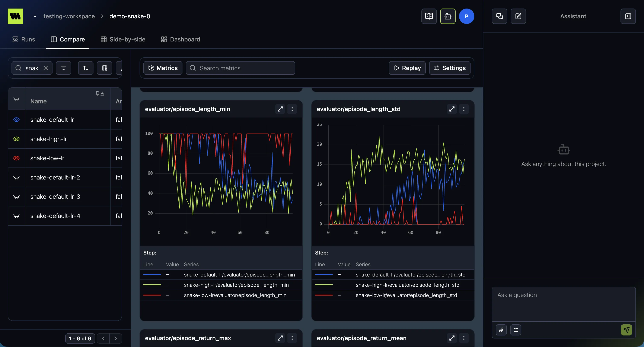Expand the episode_length_min chart to fullscreen
The image size is (644, 347).
pyautogui.click(x=280, y=109)
